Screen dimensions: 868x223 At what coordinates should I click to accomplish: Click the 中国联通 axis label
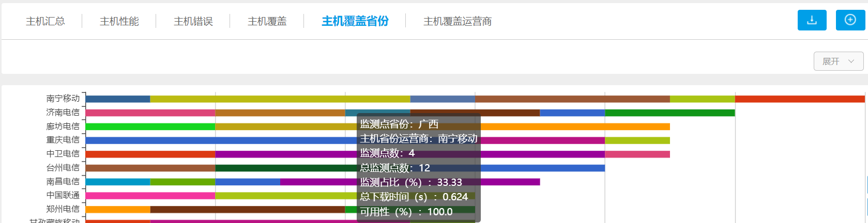(x=63, y=195)
